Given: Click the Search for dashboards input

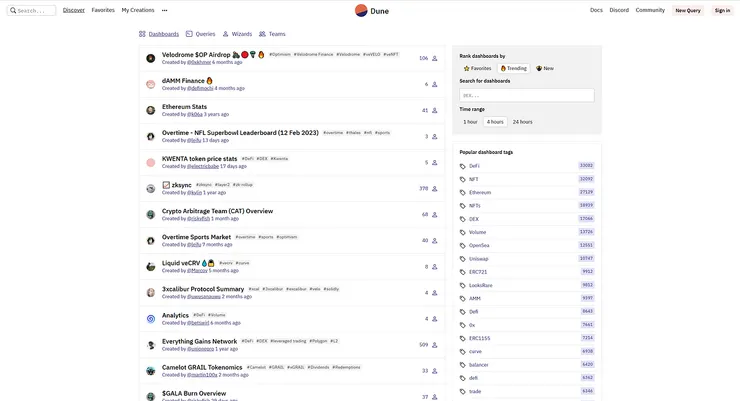Looking at the screenshot, I should tap(527, 95).
